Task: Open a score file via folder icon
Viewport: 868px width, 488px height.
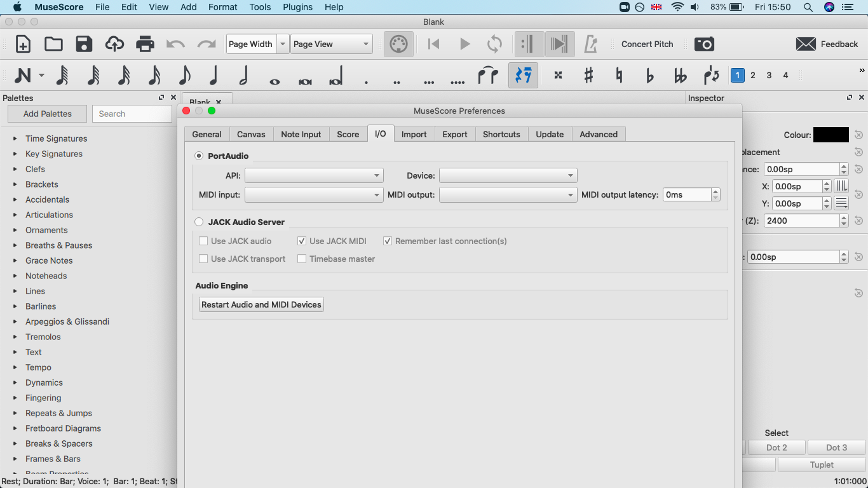Action: click(53, 44)
